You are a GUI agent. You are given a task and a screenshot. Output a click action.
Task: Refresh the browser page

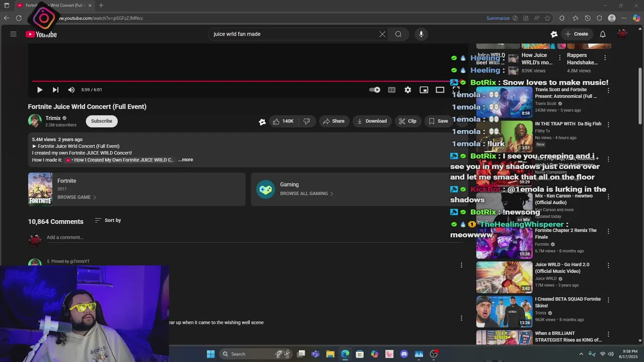(19, 18)
